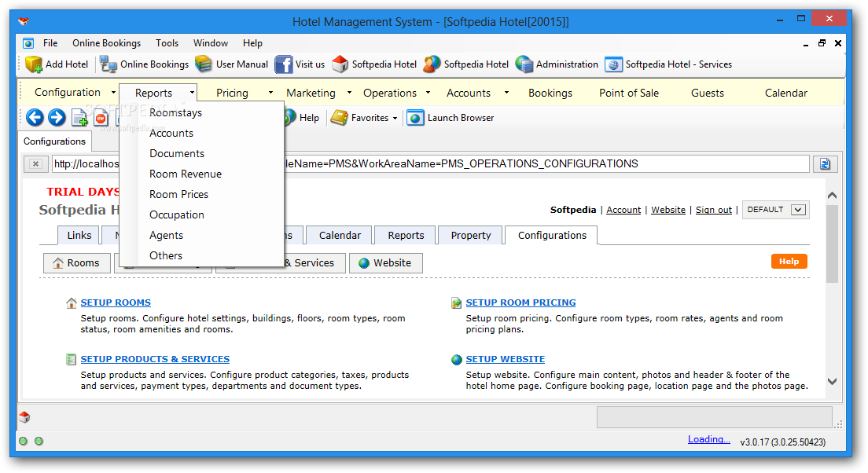868x473 pixels.
Task: Click the app icon left of File menu
Action: tap(28, 43)
